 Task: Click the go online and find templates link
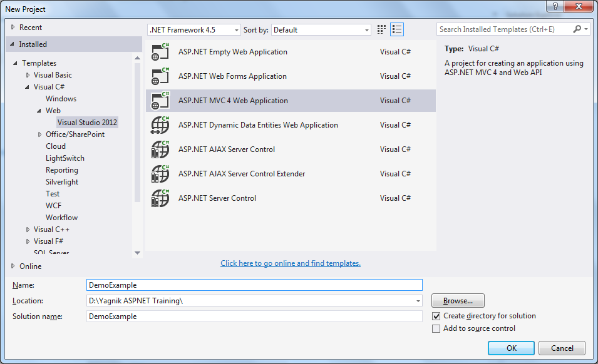coord(291,263)
